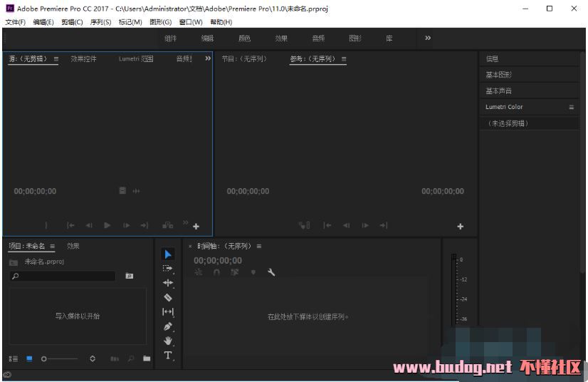Screen dimensions: 588x382
Task: Click the project thumbnail zoom slider
Action: click(60, 358)
